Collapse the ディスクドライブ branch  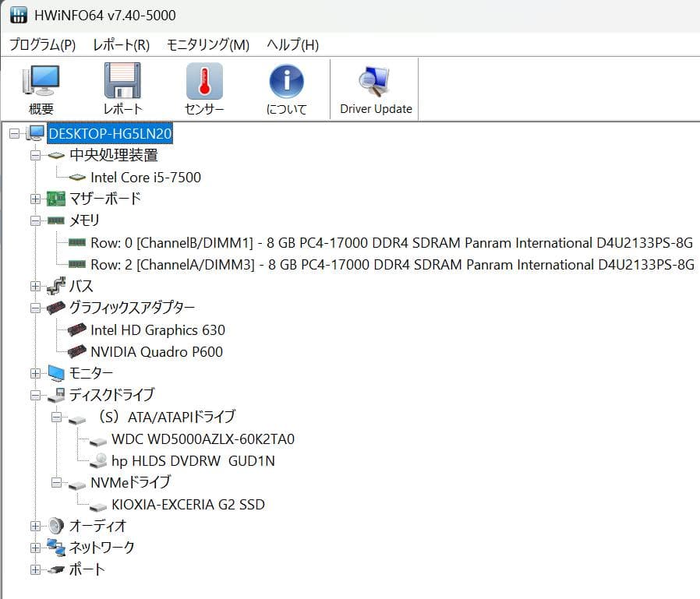(x=34, y=395)
